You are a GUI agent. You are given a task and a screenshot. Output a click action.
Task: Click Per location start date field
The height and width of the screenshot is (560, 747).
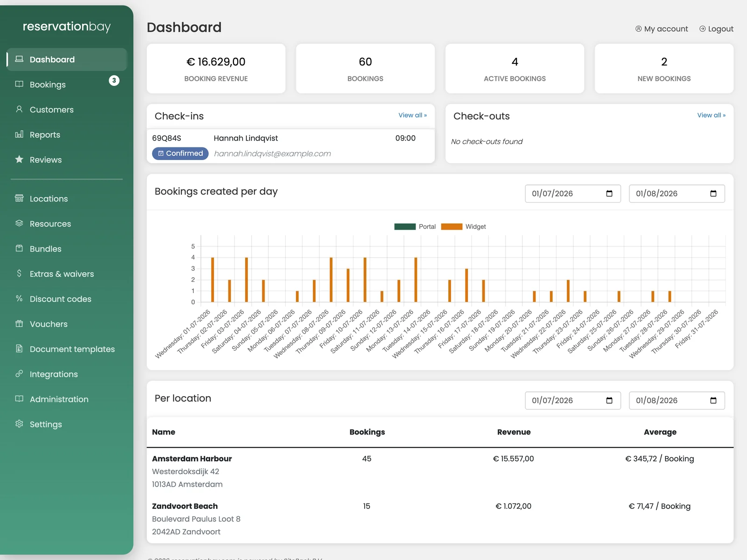573,400
